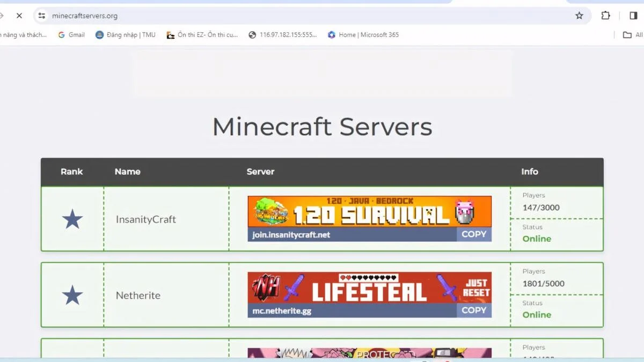
Task: Select the join.insanitycraft.net address text
Action: [291, 234]
